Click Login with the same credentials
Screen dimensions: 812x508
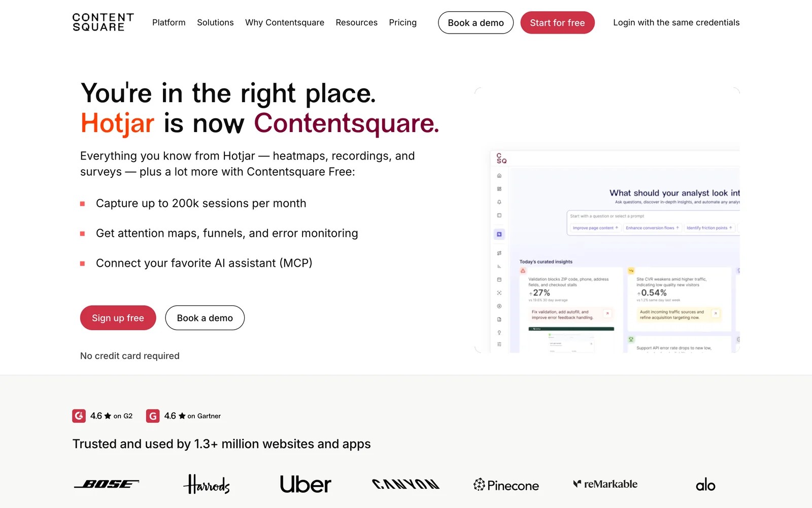pyautogui.click(x=676, y=22)
